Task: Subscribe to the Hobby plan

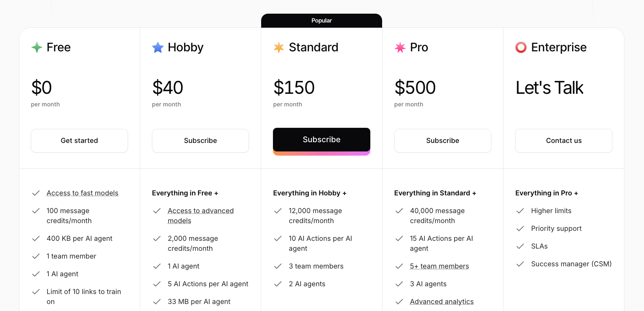Action: coord(200,141)
